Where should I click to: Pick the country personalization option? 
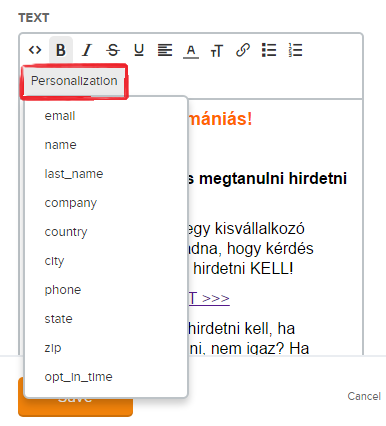pos(66,232)
